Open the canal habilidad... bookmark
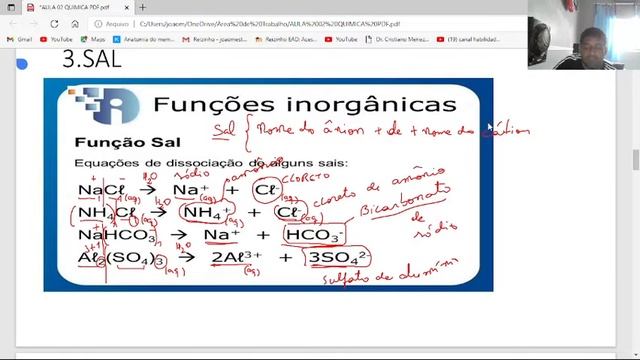This screenshot has height=360, width=640. click(x=468, y=40)
